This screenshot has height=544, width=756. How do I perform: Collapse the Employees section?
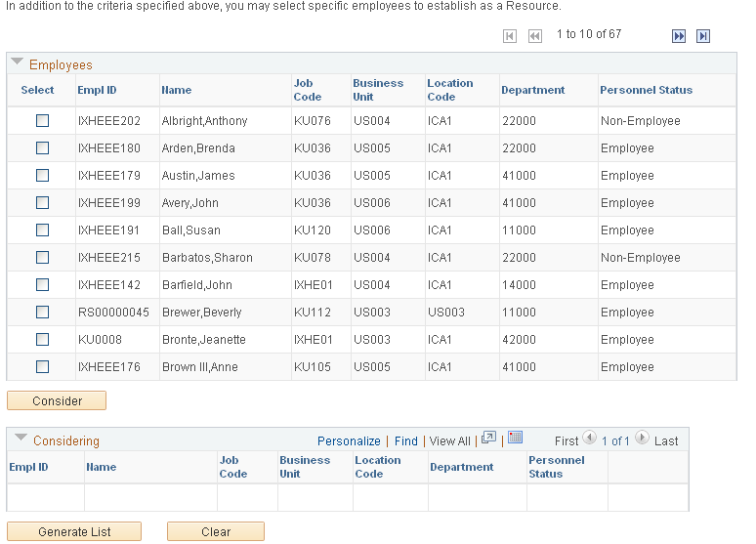click(17, 63)
